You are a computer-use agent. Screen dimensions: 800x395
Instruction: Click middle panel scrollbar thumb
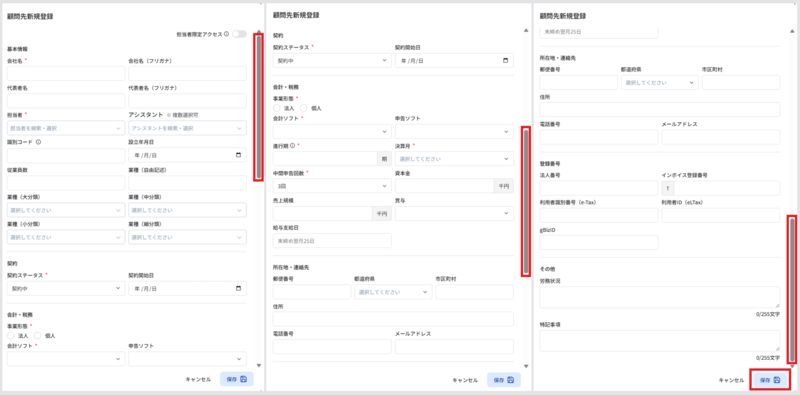[526, 202]
